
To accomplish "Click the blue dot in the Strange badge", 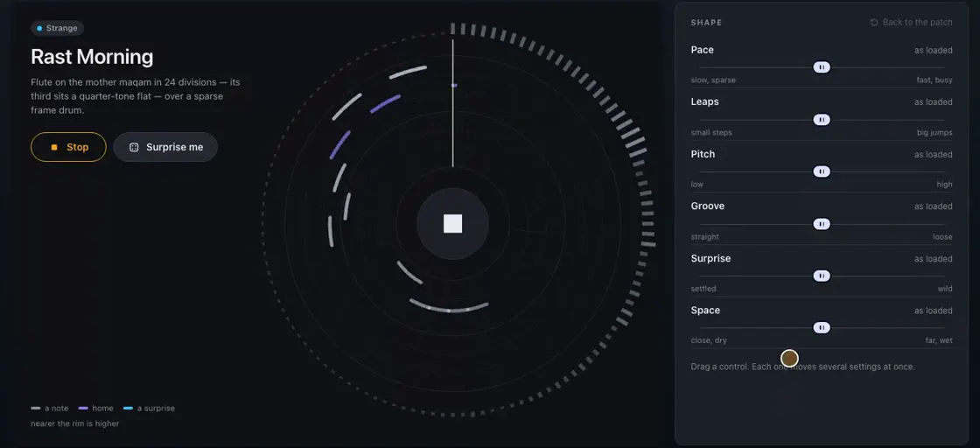I will pos(39,28).
